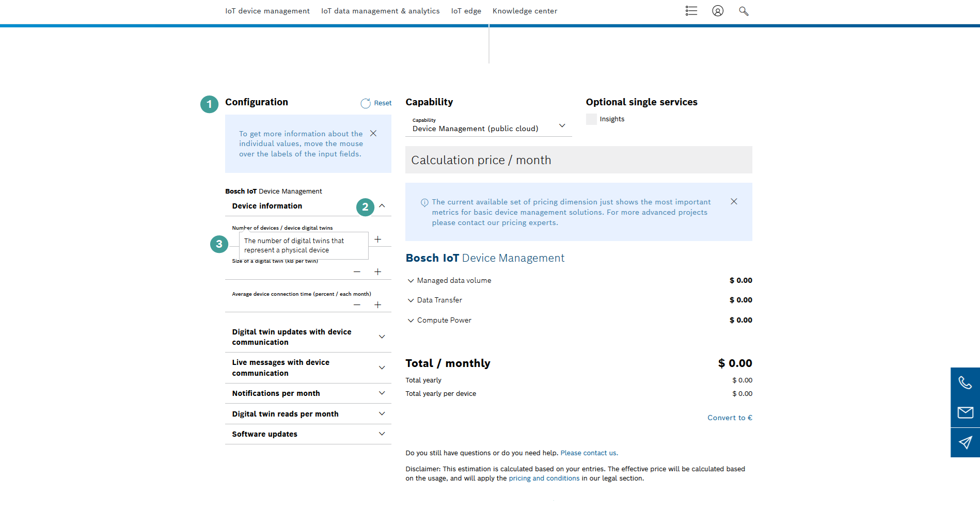This screenshot has width=980, height=511.
Task: Open IoT data management & analytics menu
Action: [x=381, y=11]
